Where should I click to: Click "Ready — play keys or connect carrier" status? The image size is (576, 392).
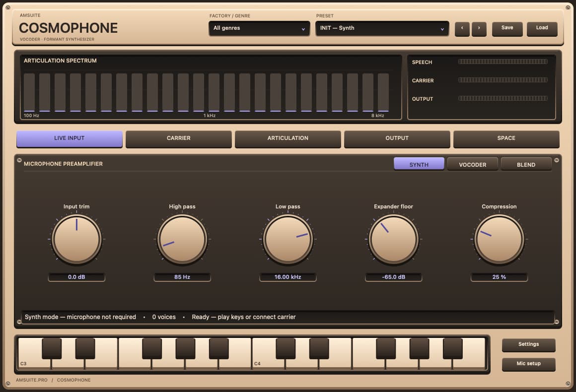point(243,317)
